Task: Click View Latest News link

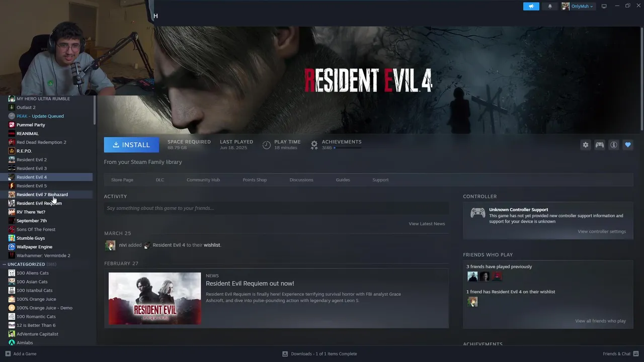Action: coord(427,224)
